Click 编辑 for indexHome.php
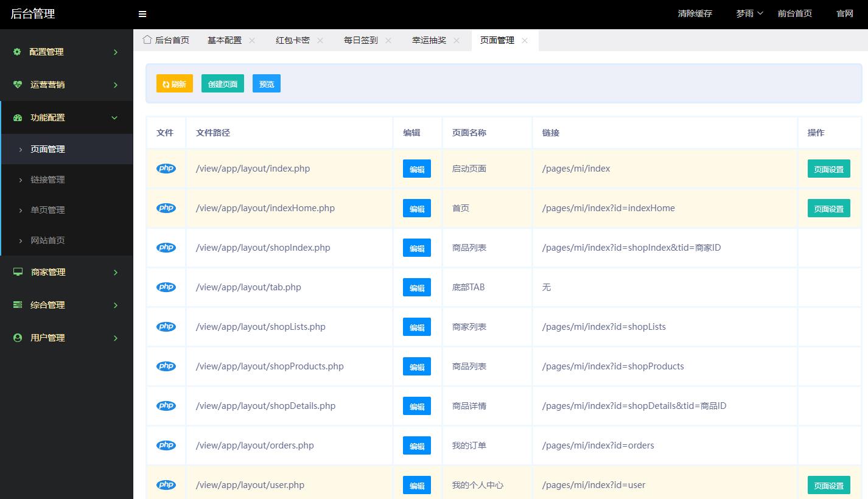Screen dimensions: 868x499 [417, 209]
